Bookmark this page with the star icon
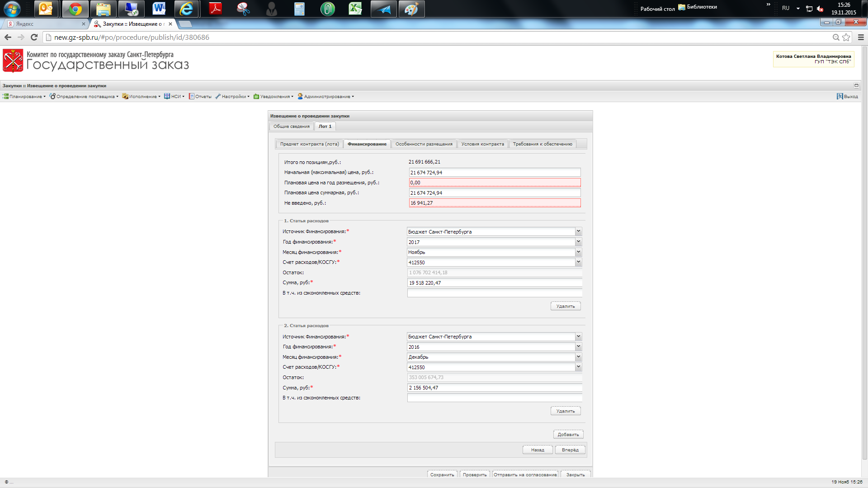Viewport: 868px width, 488px height. 846,38
